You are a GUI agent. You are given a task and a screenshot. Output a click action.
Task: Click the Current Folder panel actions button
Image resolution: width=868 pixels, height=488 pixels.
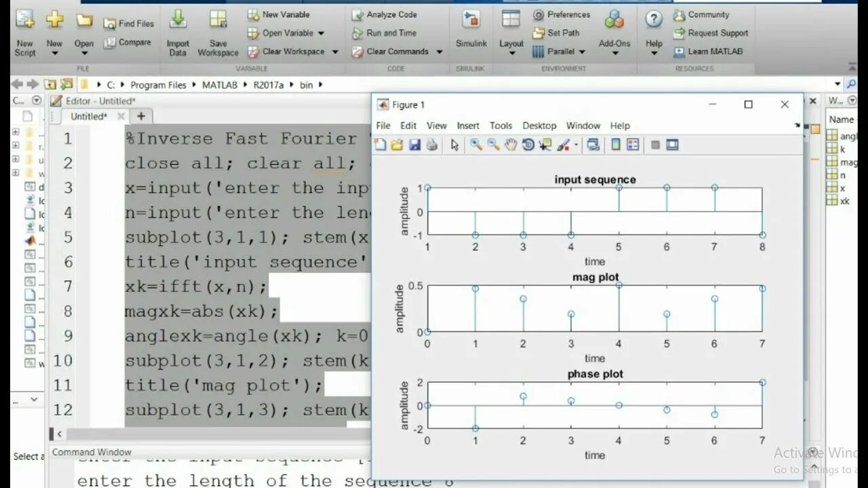click(36, 100)
